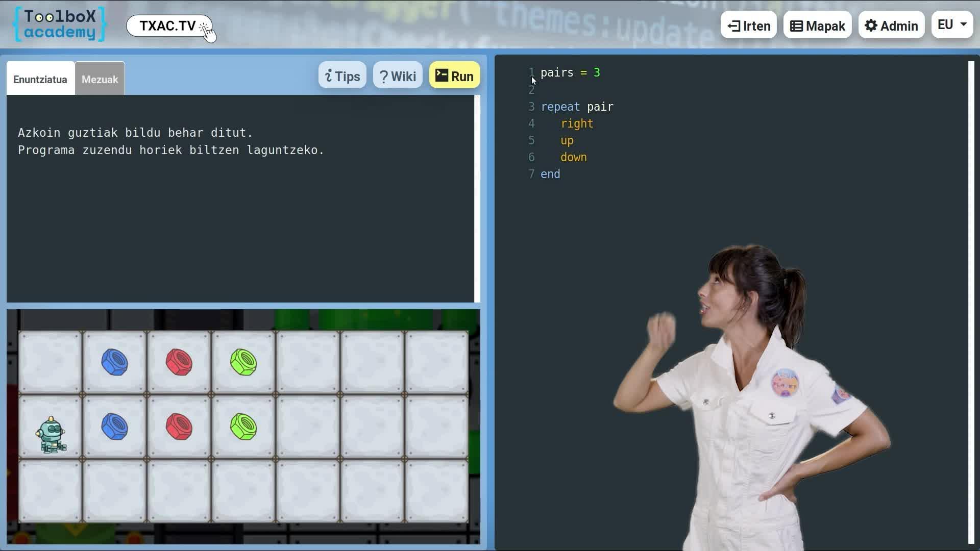The width and height of the screenshot is (980, 551).
Task: Click the exit arrow icon on Irten
Action: click(733, 26)
